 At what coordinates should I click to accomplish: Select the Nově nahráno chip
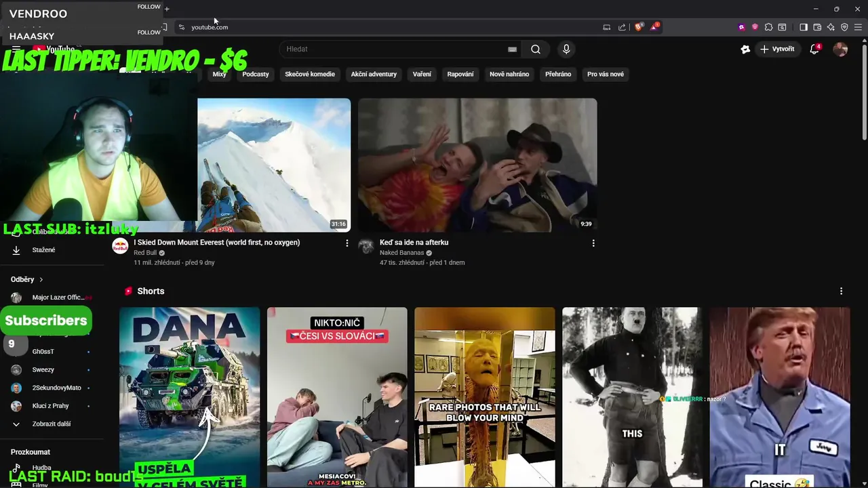coord(509,74)
